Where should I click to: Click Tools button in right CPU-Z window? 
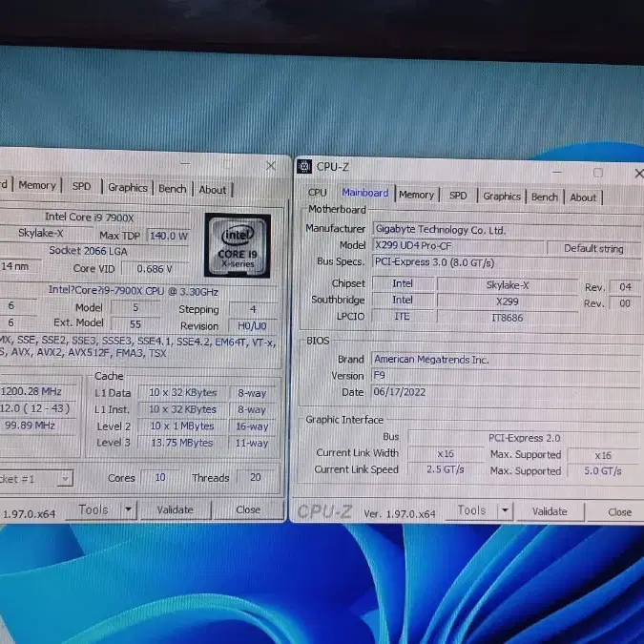click(x=471, y=510)
